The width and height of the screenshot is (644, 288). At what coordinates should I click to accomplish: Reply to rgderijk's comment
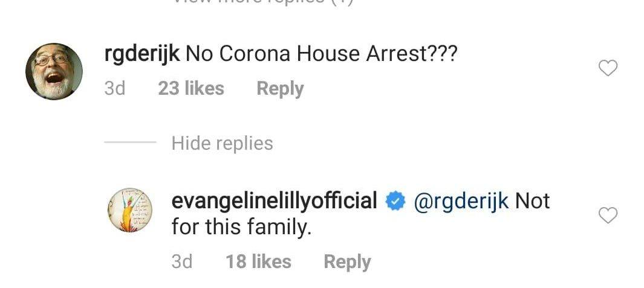tap(280, 89)
